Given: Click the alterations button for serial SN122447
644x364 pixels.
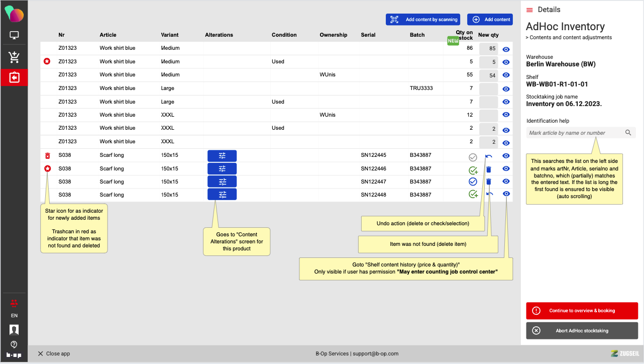Looking at the screenshot, I should [x=222, y=182].
